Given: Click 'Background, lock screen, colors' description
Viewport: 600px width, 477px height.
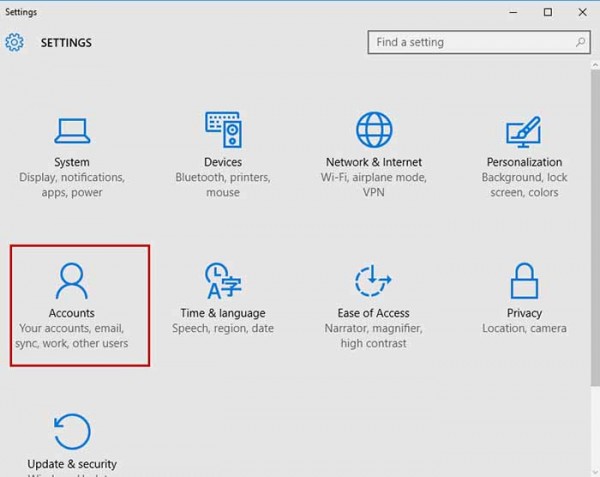Looking at the screenshot, I should click(x=524, y=185).
